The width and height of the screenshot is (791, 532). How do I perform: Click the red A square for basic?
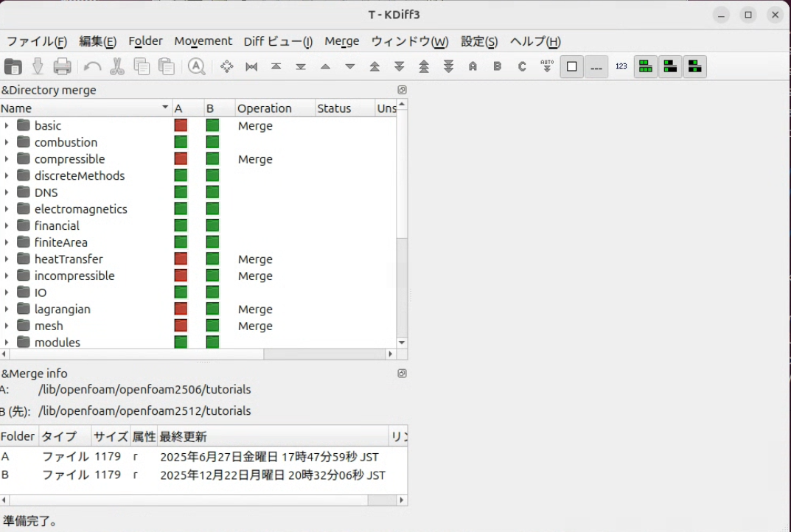pos(181,126)
